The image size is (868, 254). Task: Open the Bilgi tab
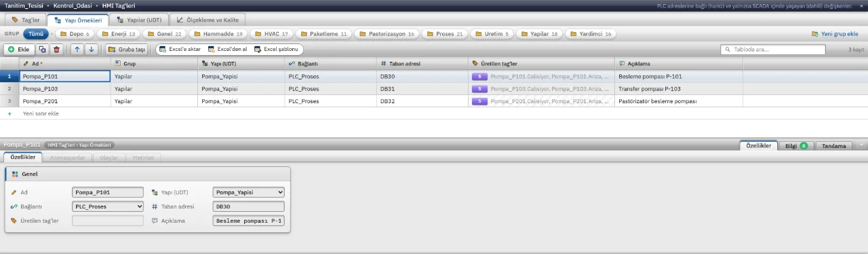coord(796,145)
